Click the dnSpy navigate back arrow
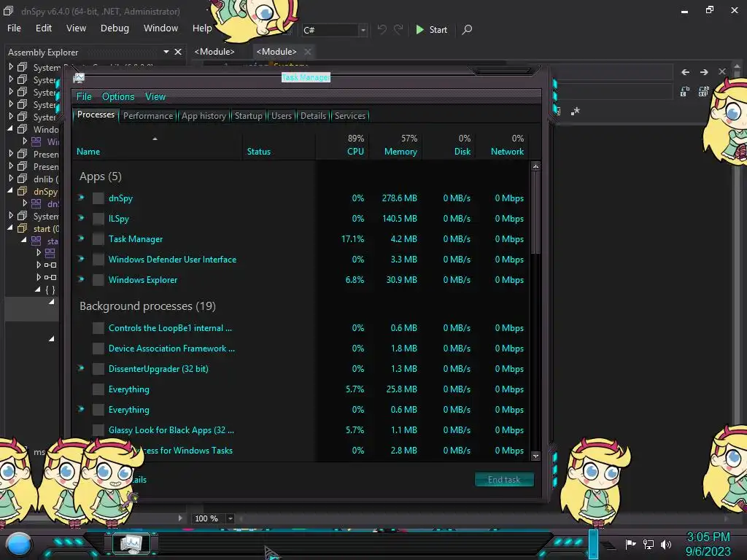The image size is (747, 560). pos(686,72)
